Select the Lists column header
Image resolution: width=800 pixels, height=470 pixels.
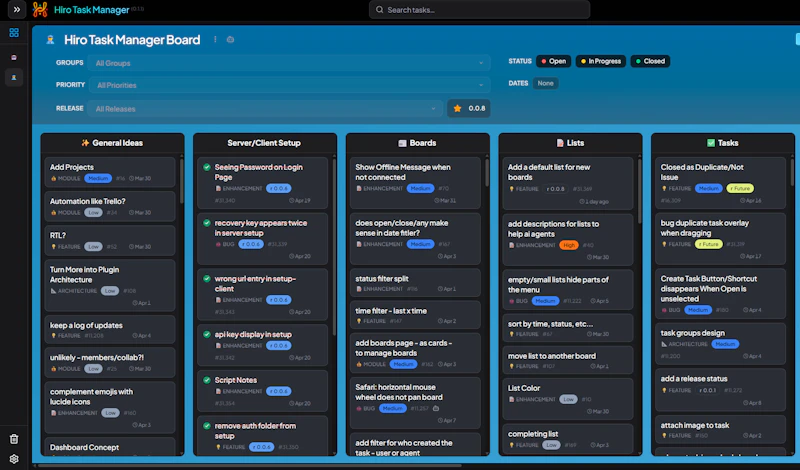pos(570,143)
